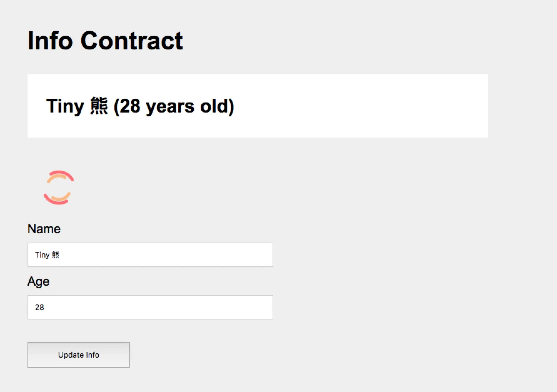
Task: Click the 熊 character inside the Name field
Action: click(55, 255)
